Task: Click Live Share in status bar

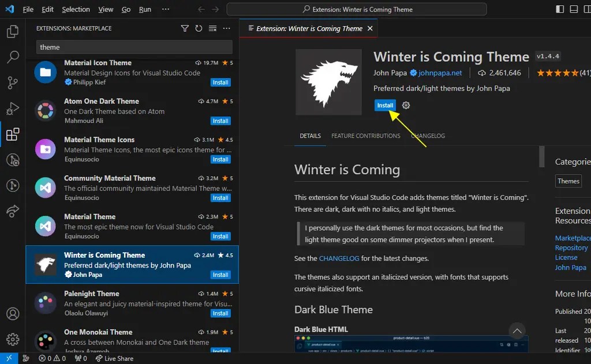Action: [114, 358]
